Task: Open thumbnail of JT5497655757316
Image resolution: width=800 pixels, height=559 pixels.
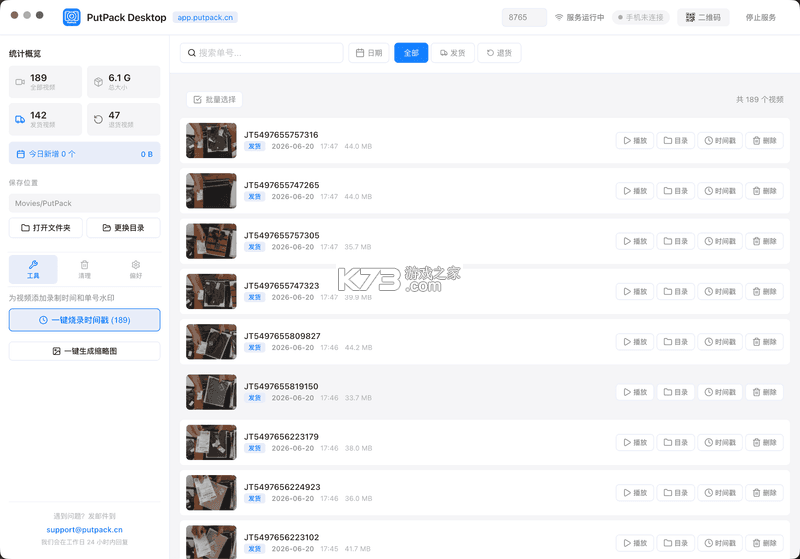Action: pyautogui.click(x=211, y=140)
